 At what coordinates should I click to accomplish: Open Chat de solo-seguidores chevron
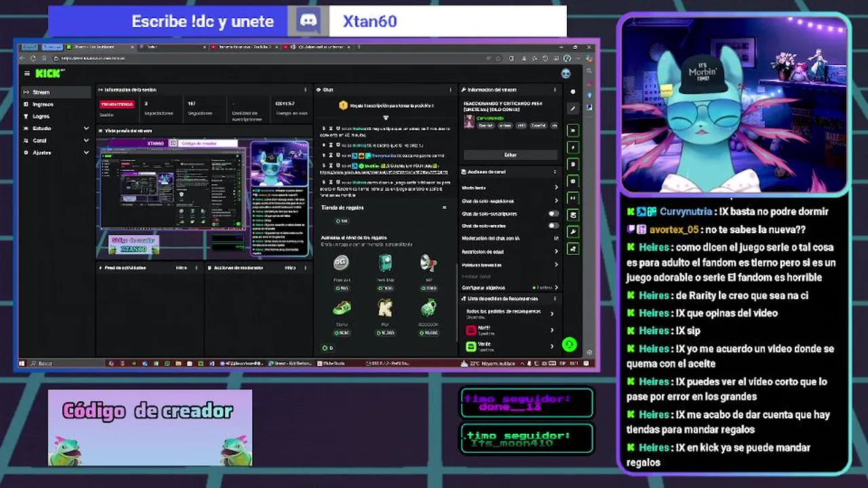(556, 201)
